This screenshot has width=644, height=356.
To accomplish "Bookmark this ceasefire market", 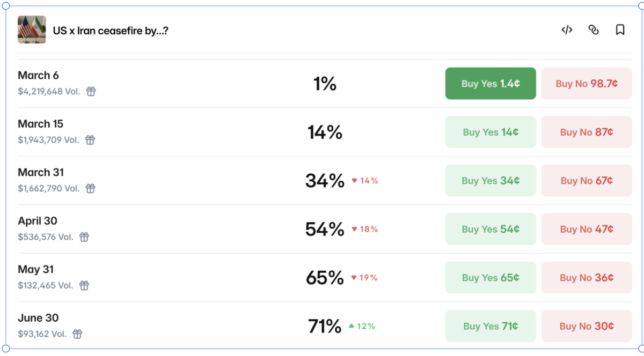I will pos(620,30).
